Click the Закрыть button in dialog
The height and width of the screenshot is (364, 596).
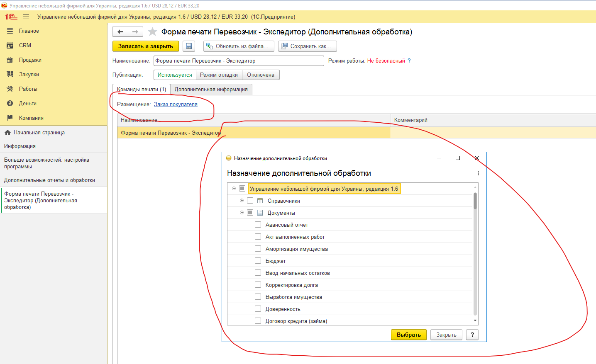click(446, 335)
